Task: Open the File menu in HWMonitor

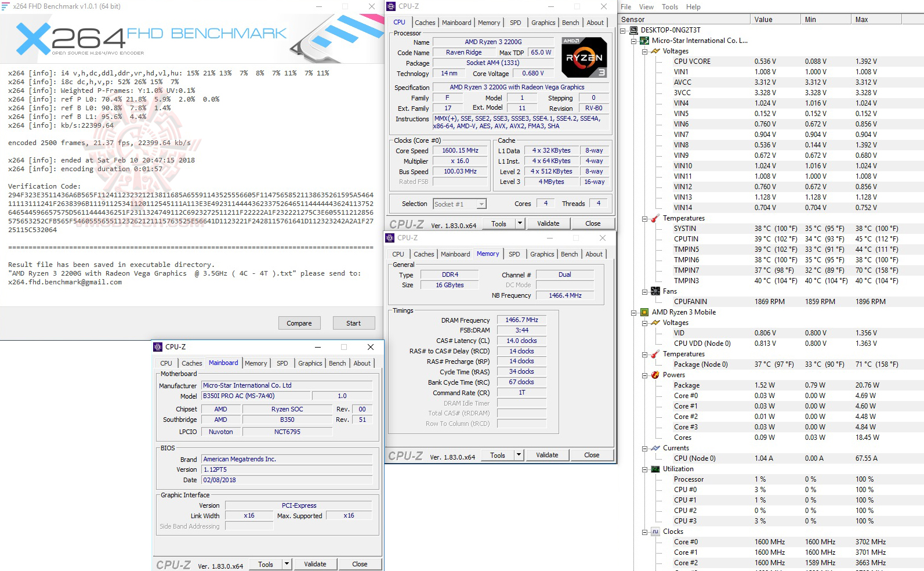Action: [x=626, y=7]
